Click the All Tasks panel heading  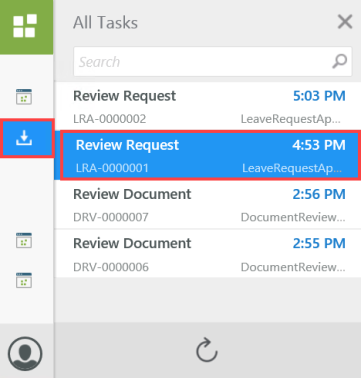tap(105, 23)
